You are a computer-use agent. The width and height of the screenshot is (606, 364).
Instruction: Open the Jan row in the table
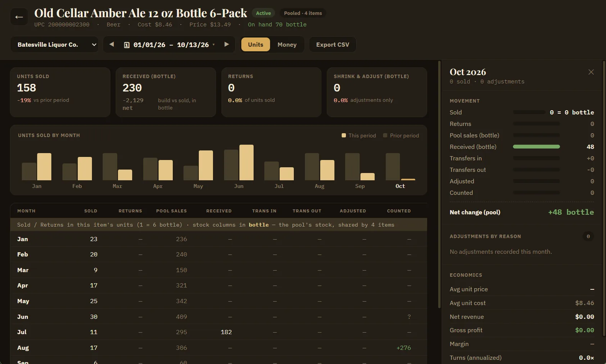tap(218, 239)
